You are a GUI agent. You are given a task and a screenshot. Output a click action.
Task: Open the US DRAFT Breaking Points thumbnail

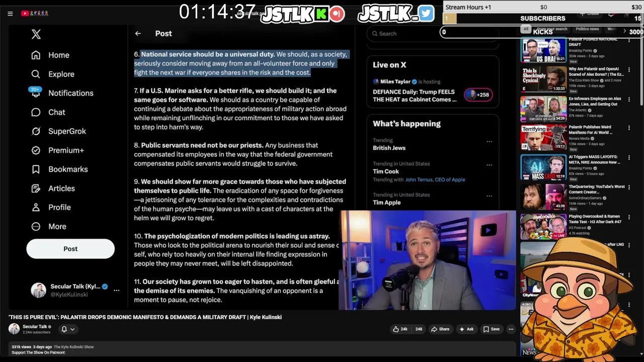click(543, 50)
